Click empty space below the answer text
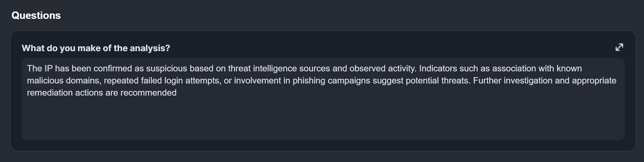 click(323, 120)
